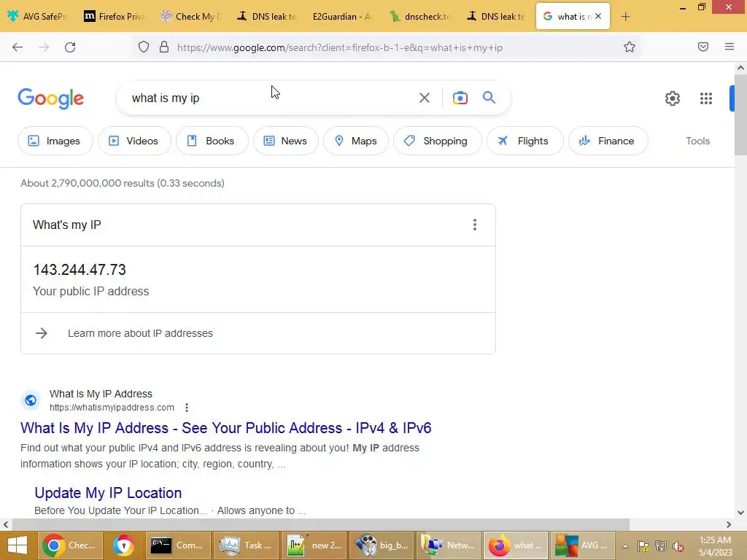Click the Firefox 'what...' taskbar item
The width and height of the screenshot is (747, 560).
click(516, 545)
